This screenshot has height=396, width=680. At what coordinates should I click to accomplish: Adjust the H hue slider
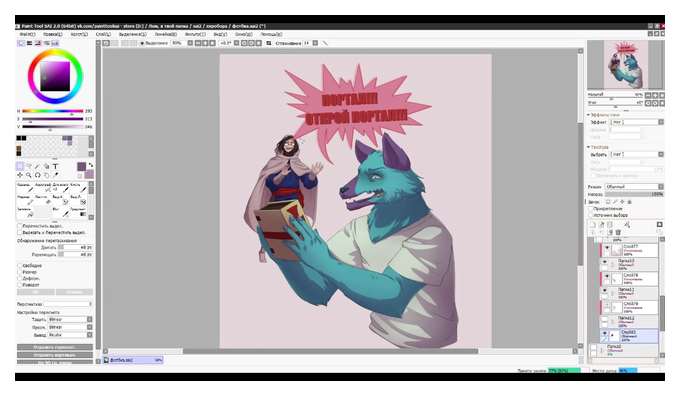pos(52,111)
